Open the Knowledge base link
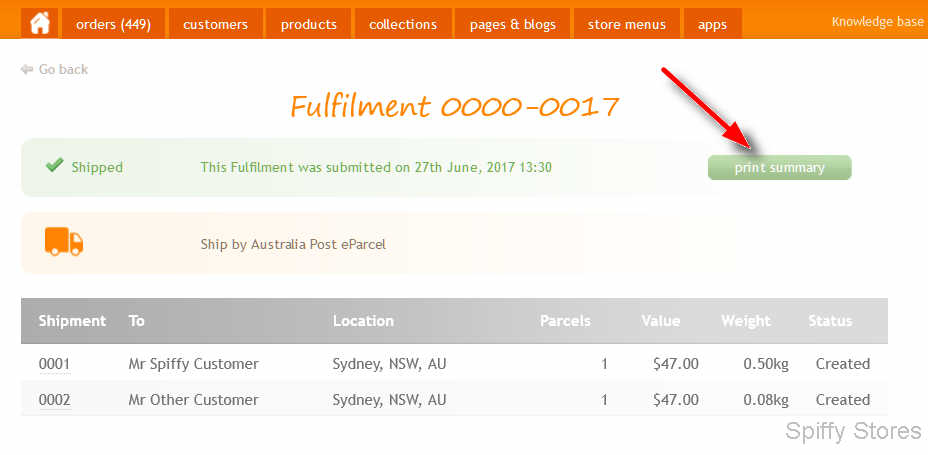The image size is (928, 455). 877,22
